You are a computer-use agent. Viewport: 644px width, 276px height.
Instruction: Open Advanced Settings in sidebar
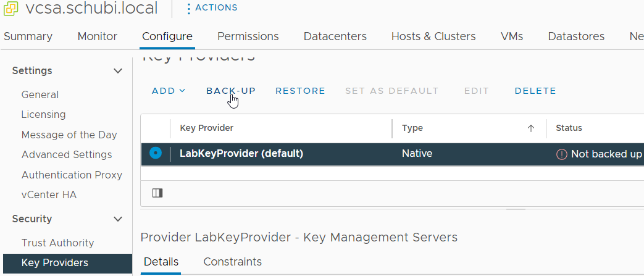click(x=67, y=155)
